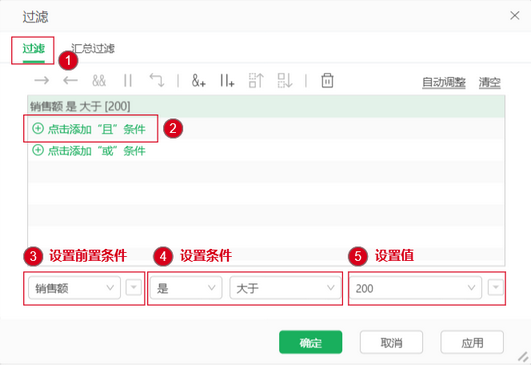Click the move condition up icon
The image size is (531, 365).
coord(256,81)
